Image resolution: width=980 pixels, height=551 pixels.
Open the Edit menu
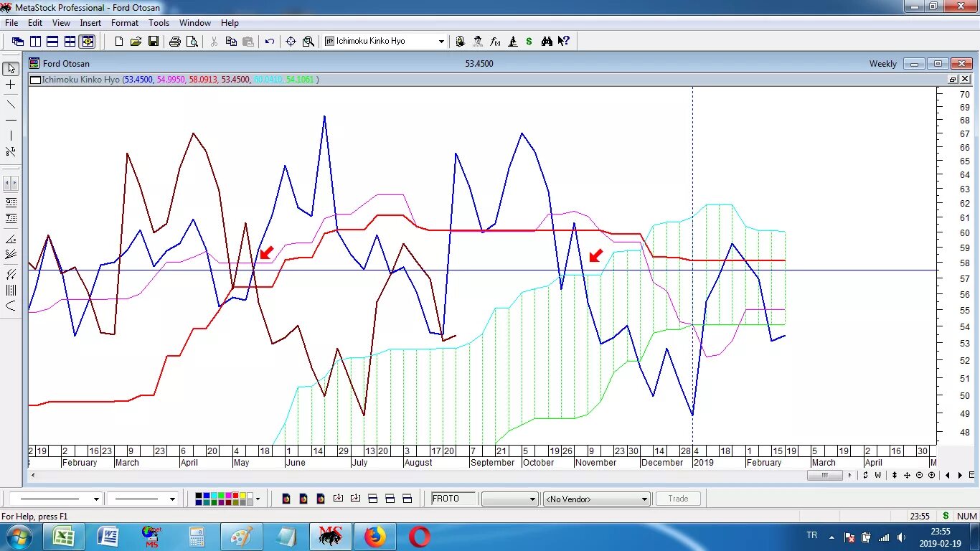[35, 23]
